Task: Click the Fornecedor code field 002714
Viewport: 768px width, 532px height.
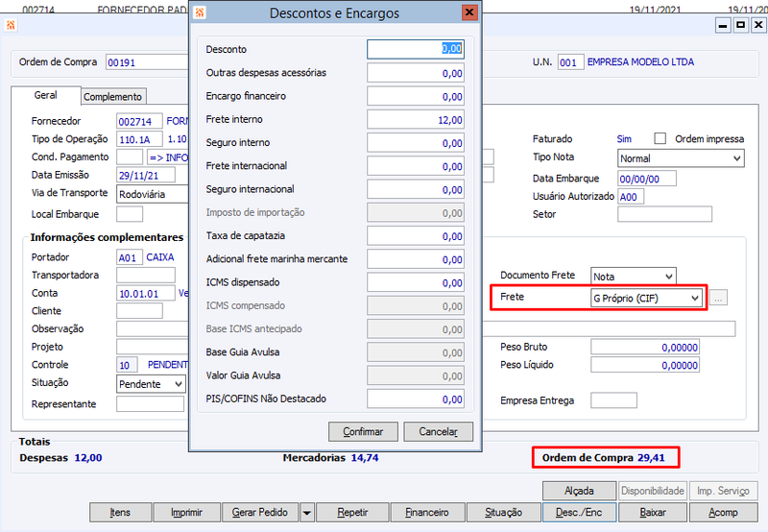Action: pyautogui.click(x=139, y=121)
